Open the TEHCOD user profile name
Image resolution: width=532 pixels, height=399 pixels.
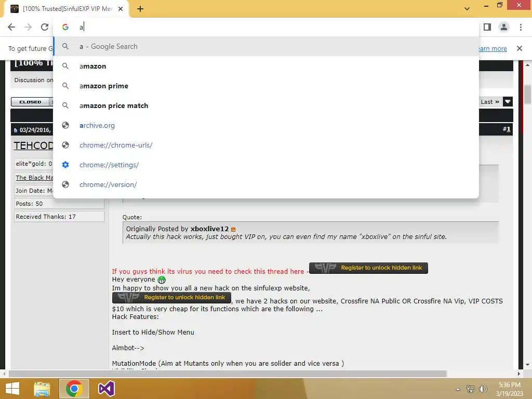(x=34, y=145)
